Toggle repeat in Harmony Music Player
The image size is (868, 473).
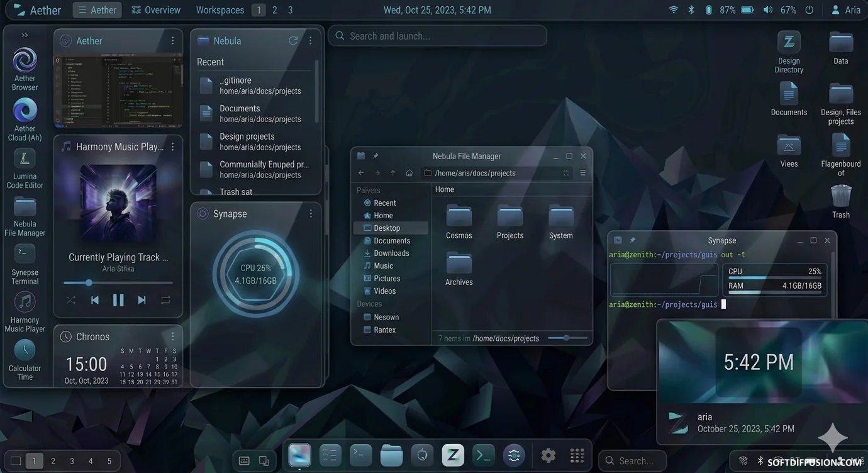click(x=165, y=301)
